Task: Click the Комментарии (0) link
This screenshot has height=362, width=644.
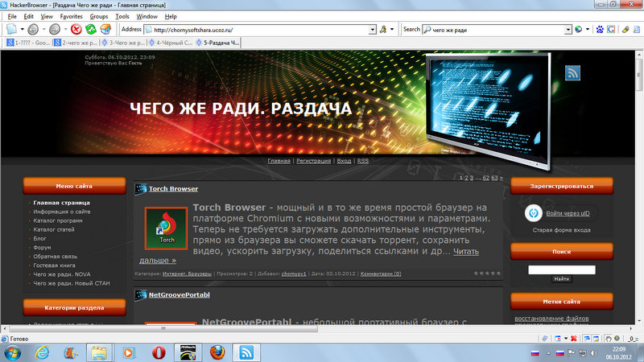Action: 381,274
